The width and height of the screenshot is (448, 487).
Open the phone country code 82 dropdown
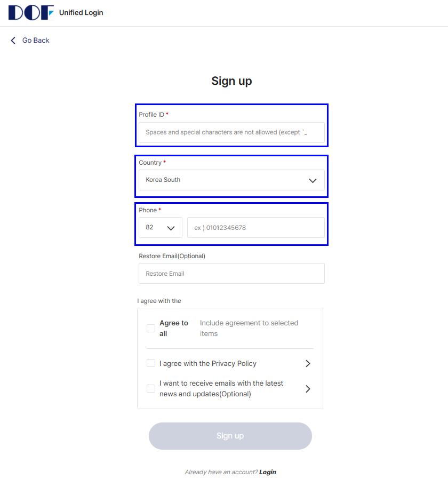pyautogui.click(x=161, y=227)
